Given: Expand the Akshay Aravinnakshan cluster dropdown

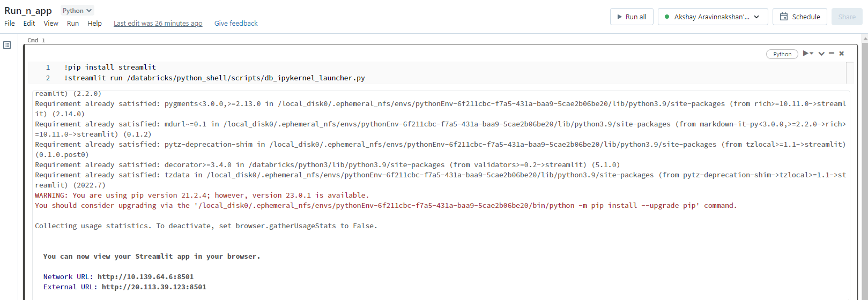Looking at the screenshot, I should coord(713,17).
